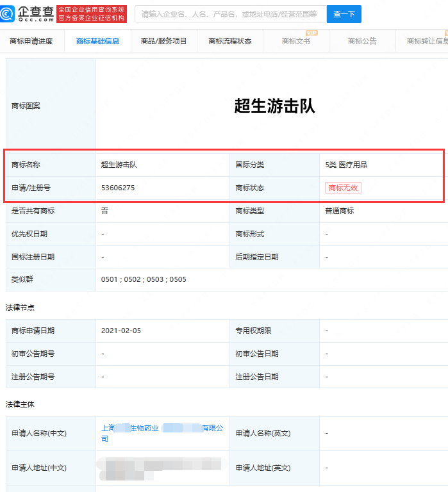Open the 商标公告 tab
The image size is (448, 492).
[362, 41]
